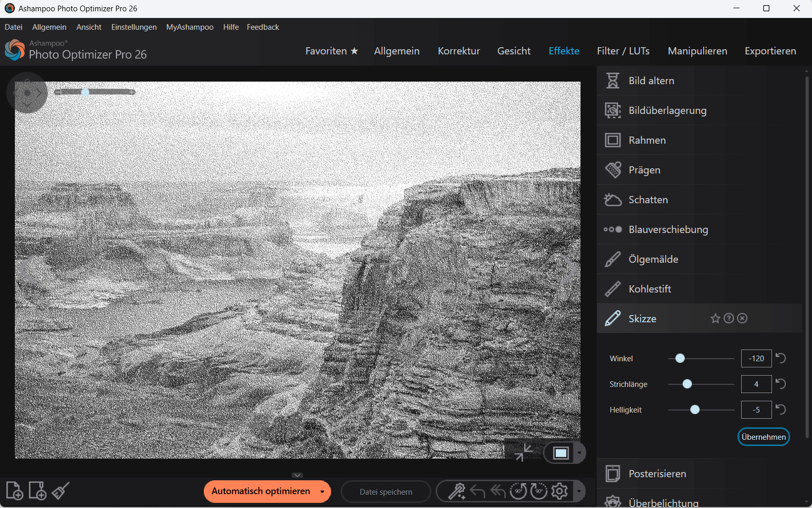Reset the Winkel value with its undo arrow
Image resolution: width=812 pixels, height=508 pixels.
pyautogui.click(x=781, y=358)
